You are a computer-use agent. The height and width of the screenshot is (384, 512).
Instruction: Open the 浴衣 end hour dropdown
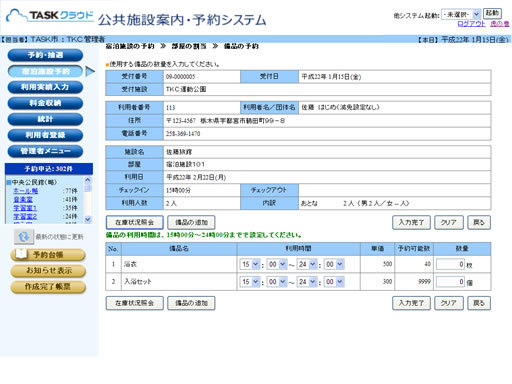tap(307, 264)
